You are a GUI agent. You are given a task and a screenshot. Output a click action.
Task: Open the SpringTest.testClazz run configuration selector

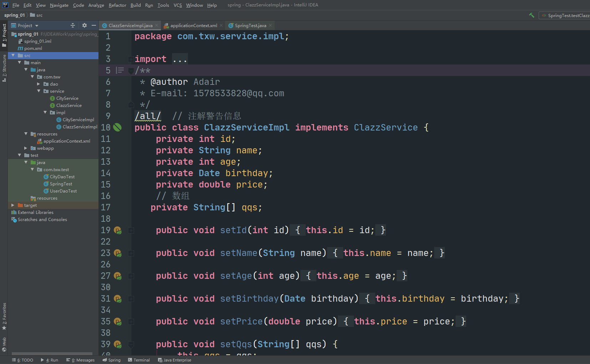pyautogui.click(x=565, y=15)
